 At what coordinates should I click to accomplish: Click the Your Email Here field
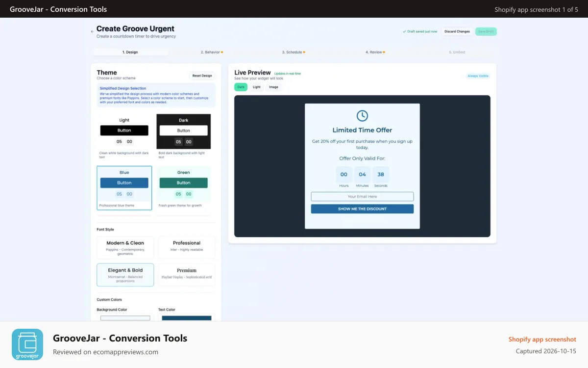(362, 196)
